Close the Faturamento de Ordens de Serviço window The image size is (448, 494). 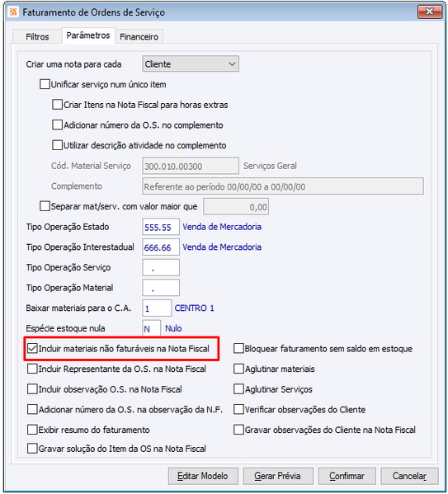(x=430, y=12)
